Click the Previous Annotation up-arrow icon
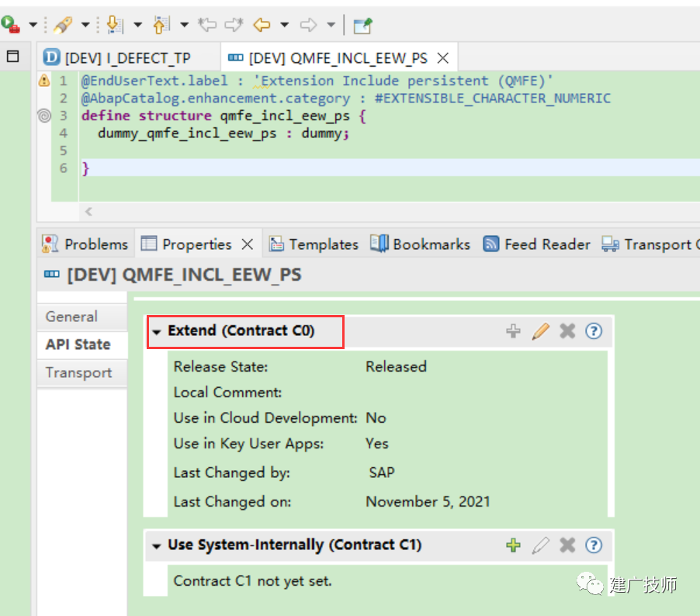 (x=161, y=25)
